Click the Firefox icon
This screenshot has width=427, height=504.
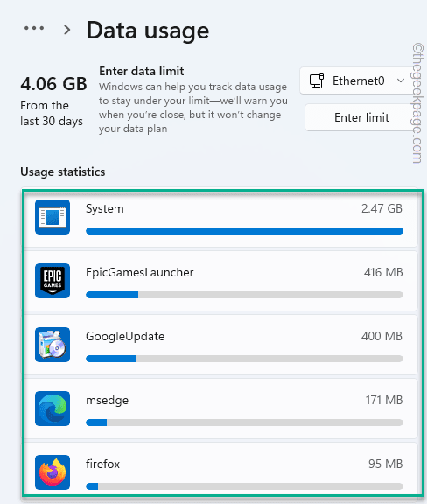[52, 472]
